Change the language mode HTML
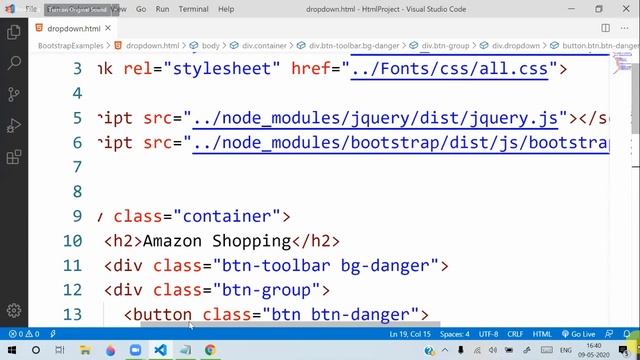The width and height of the screenshot is (640, 360). click(x=542, y=334)
